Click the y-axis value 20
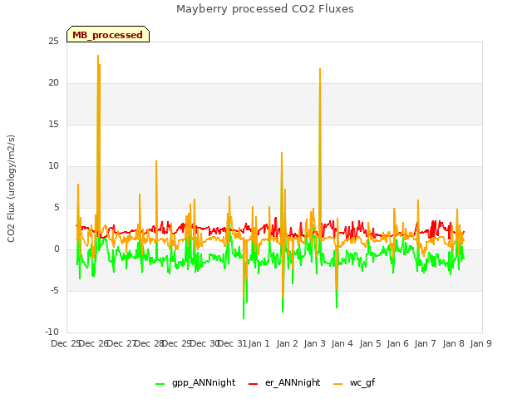 pyautogui.click(x=53, y=83)
